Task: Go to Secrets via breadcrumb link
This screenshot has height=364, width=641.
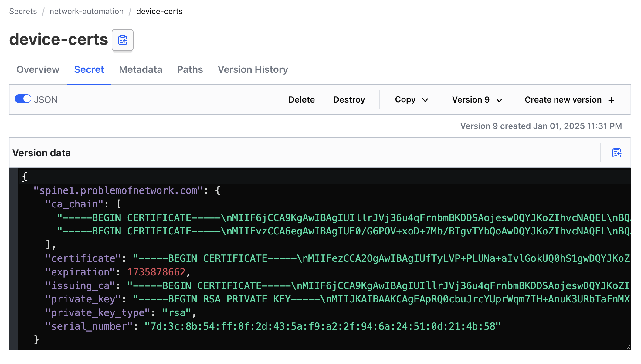Action: point(23,11)
